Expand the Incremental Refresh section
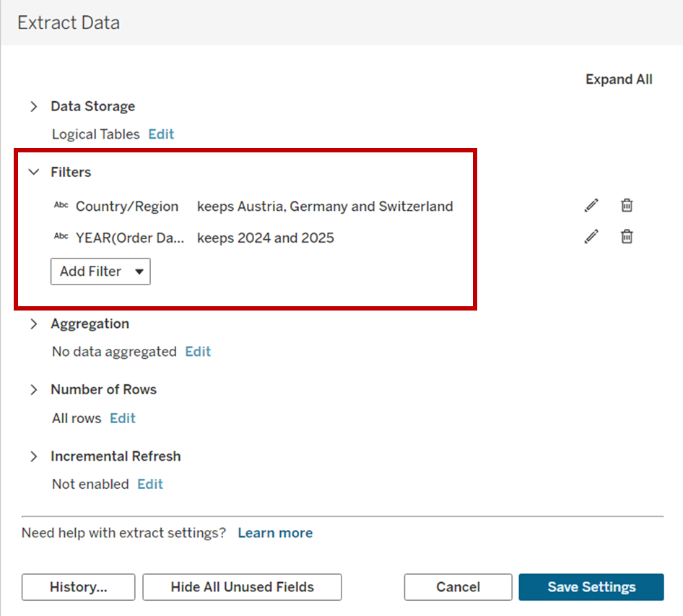 (x=33, y=456)
